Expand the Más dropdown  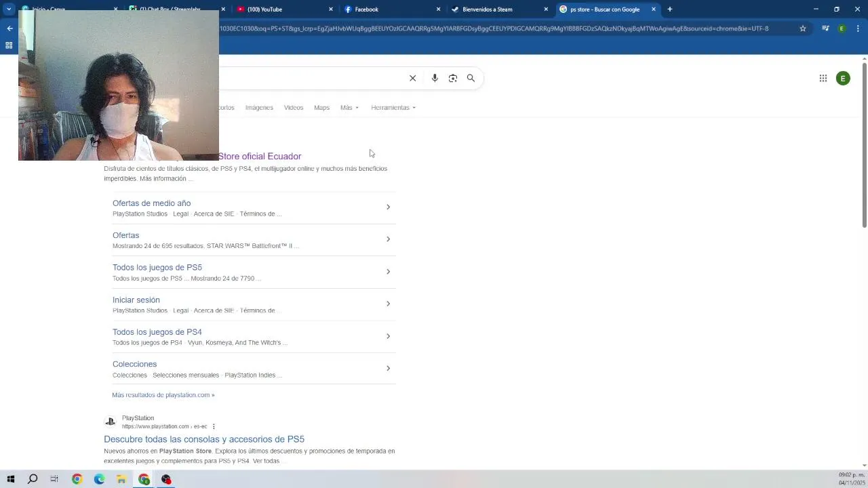pyautogui.click(x=349, y=108)
